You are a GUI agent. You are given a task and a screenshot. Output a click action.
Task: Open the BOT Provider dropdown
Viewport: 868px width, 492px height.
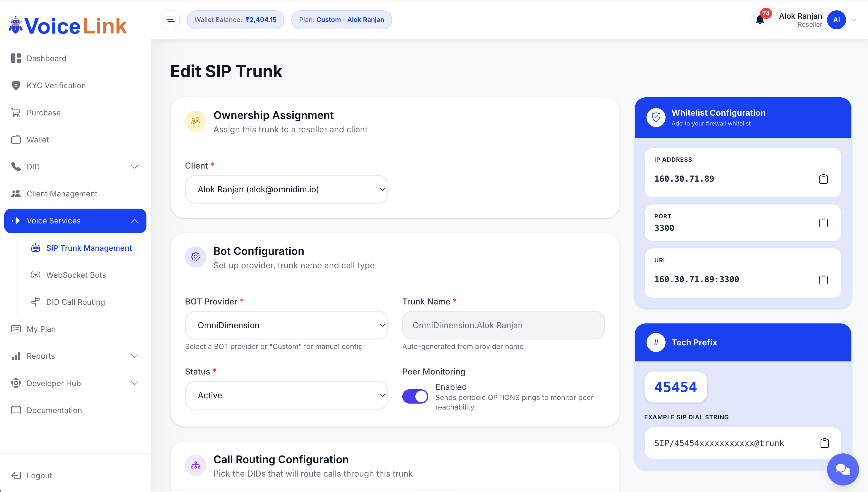tap(286, 325)
